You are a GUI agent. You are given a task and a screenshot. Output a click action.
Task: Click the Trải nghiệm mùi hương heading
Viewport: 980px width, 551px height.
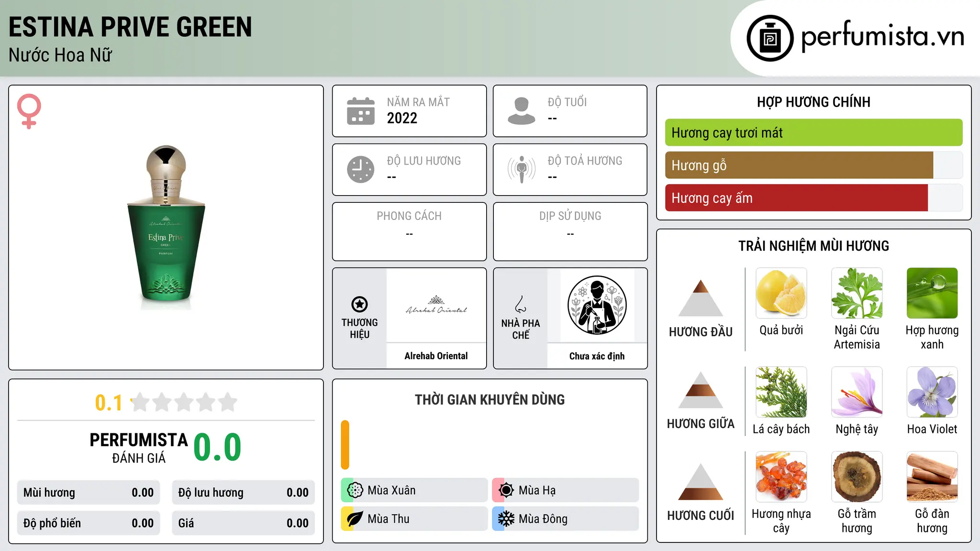pos(813,246)
